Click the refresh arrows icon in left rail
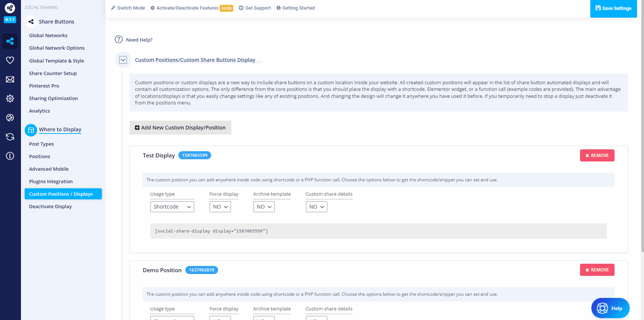 point(10,137)
